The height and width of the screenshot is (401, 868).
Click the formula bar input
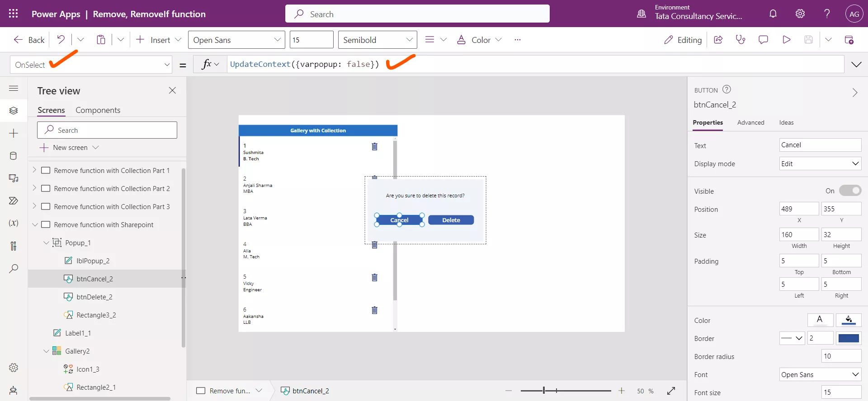tap(536, 64)
